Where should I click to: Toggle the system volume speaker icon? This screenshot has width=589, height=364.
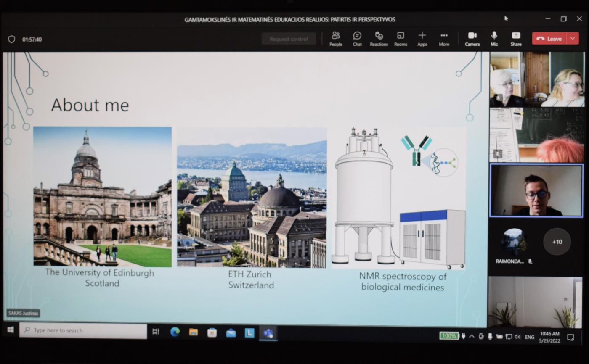(x=517, y=337)
